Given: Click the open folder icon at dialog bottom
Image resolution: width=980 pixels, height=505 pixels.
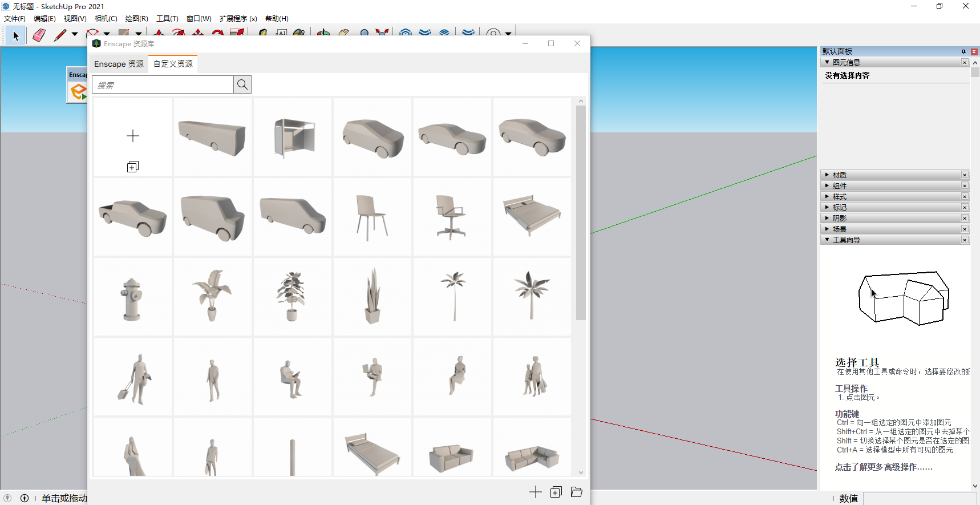Looking at the screenshot, I should point(577,492).
